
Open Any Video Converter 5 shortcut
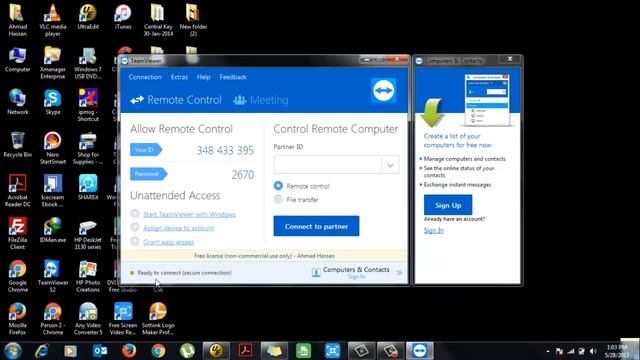88,319
